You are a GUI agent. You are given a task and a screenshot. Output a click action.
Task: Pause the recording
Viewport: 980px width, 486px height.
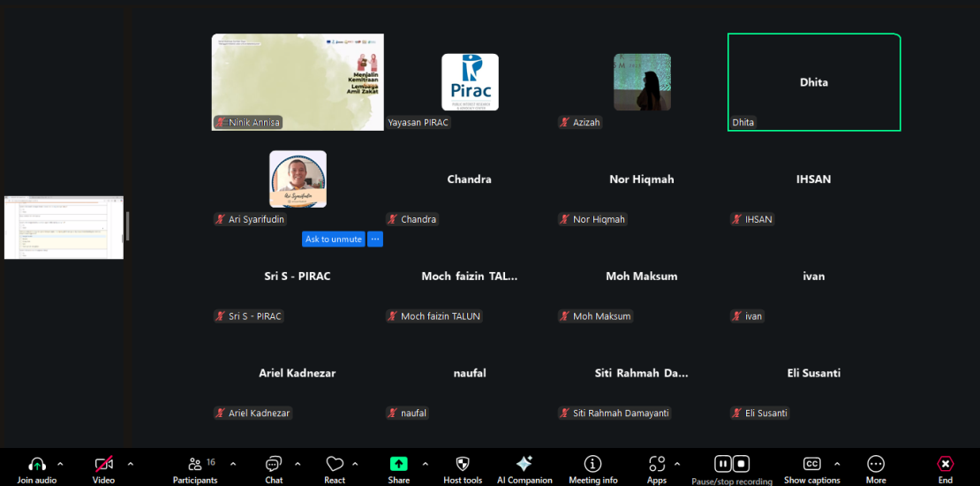click(x=722, y=463)
